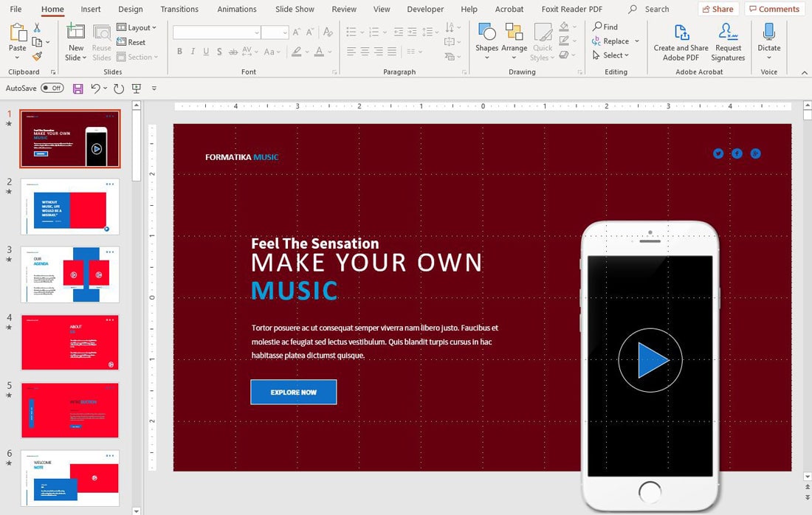Click the Undo icon
The width and height of the screenshot is (812, 515).
(97, 88)
